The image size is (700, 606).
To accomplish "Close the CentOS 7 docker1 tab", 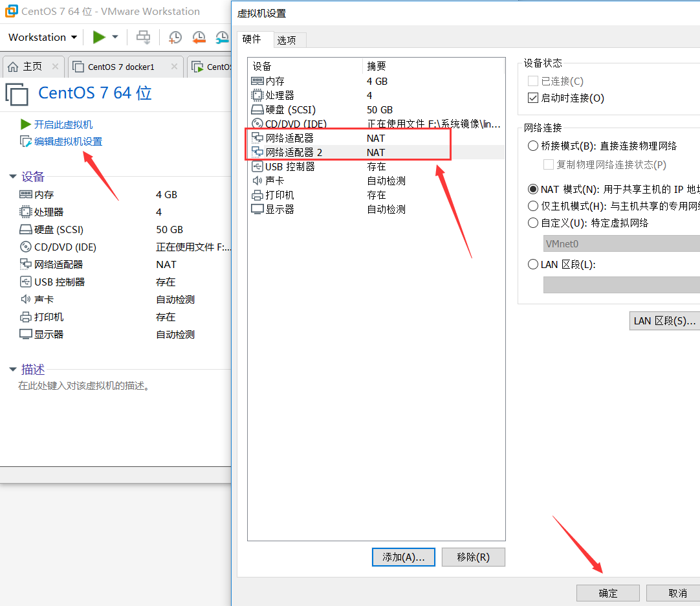I will point(174,67).
